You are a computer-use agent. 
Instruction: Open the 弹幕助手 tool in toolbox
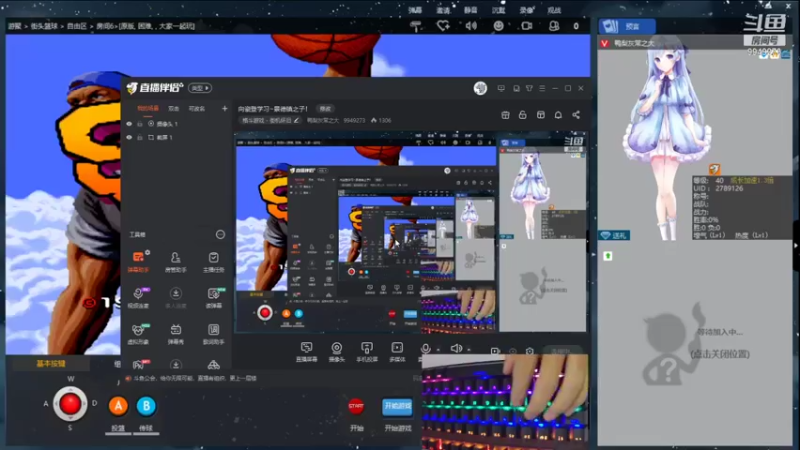tap(138, 261)
